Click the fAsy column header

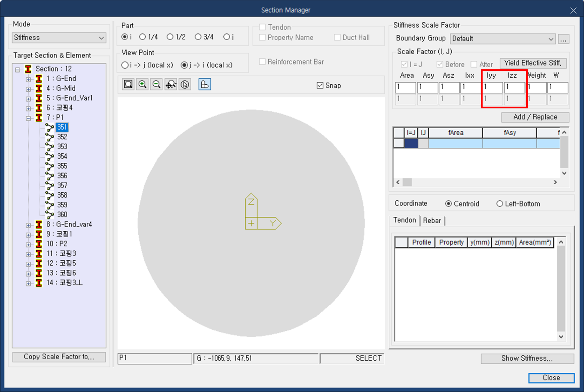pos(510,133)
